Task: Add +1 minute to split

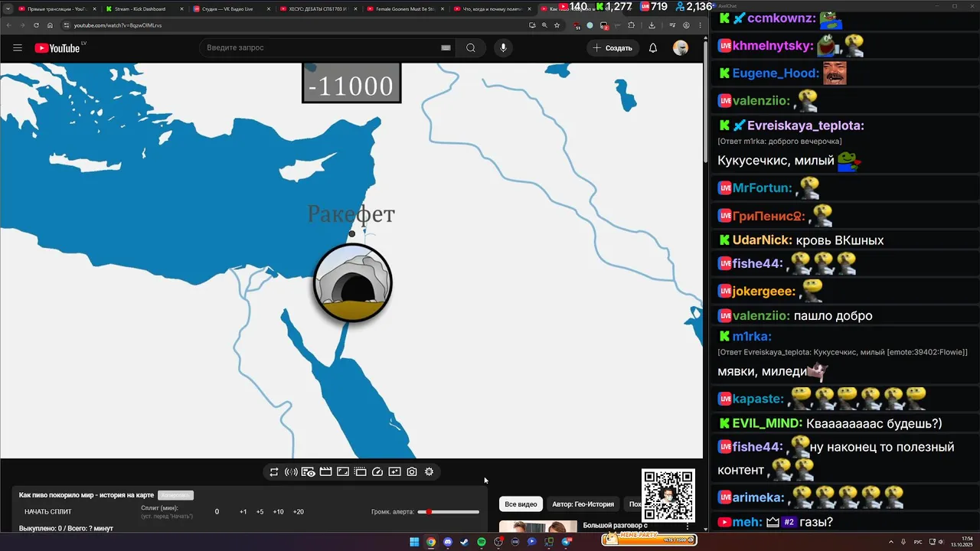Action: coord(243,512)
